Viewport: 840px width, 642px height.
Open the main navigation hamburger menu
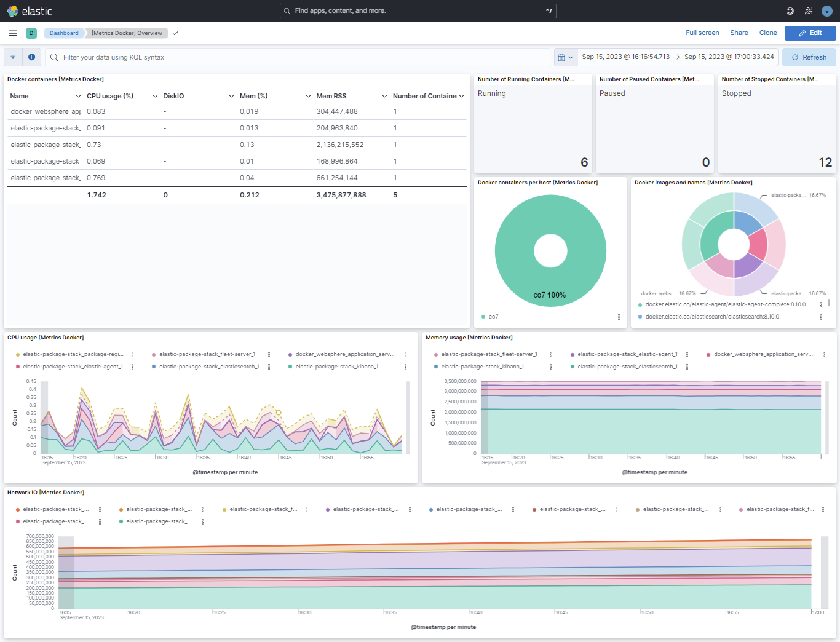(12, 33)
